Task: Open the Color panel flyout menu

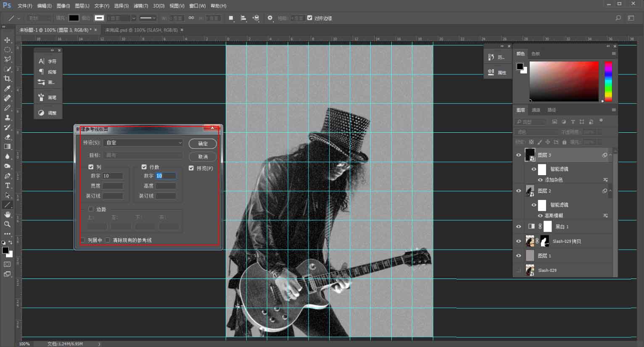Action: tap(614, 53)
